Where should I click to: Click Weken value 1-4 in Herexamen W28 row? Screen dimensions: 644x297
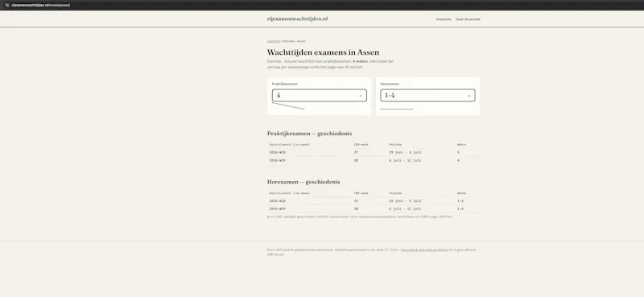(x=460, y=201)
